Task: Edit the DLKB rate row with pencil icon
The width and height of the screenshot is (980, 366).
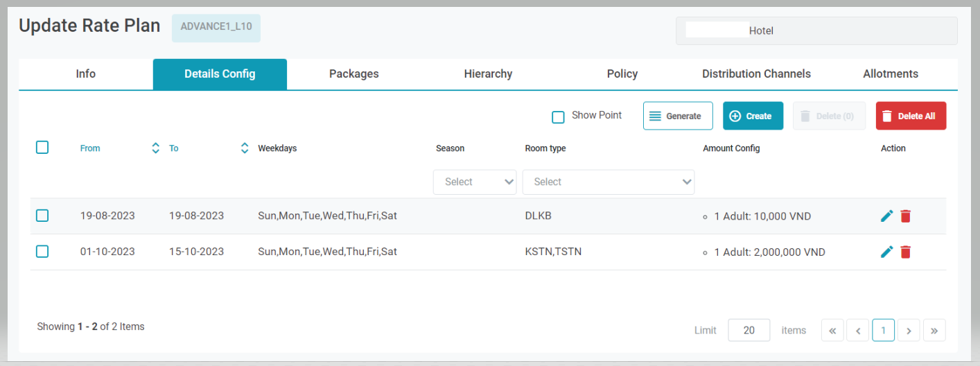Action: tap(886, 216)
